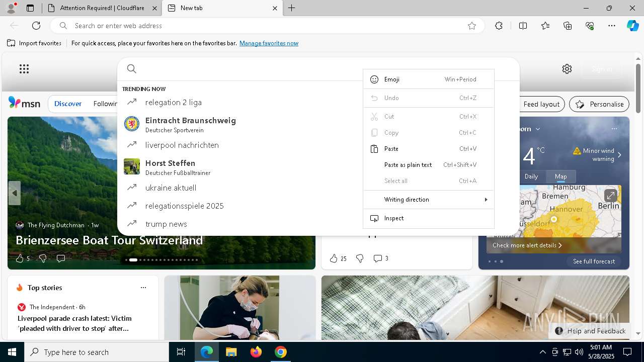Go to previous carousel slide arrow
The width and height of the screenshot is (644, 362).
pyautogui.click(x=14, y=193)
